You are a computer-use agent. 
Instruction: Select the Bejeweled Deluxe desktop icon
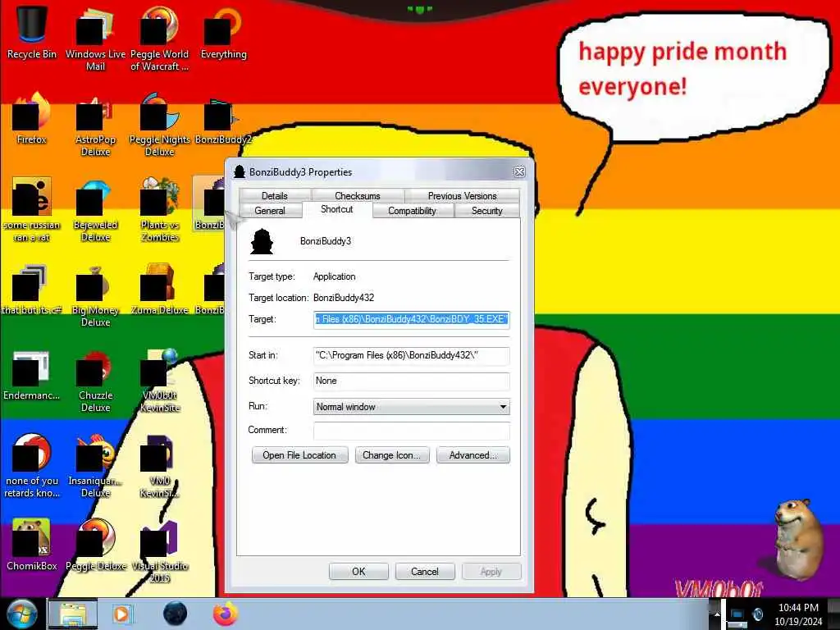click(x=95, y=210)
